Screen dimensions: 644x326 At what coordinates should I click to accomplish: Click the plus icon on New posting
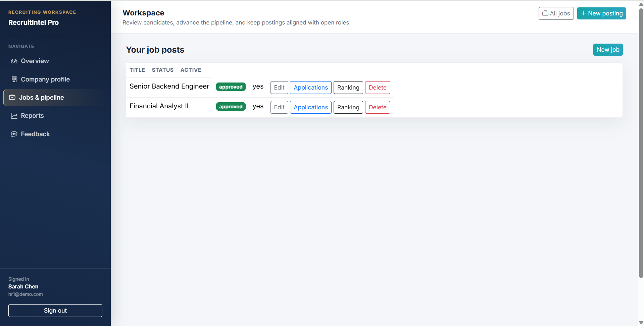[584, 13]
